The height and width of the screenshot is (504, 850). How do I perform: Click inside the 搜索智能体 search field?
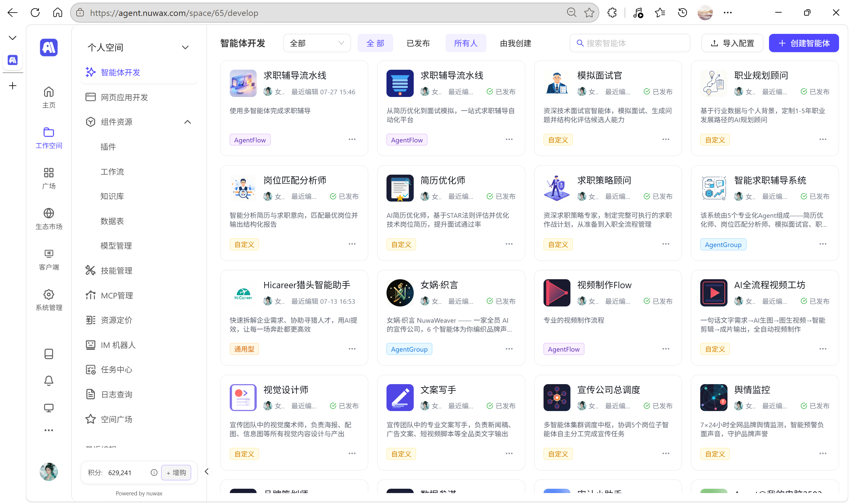[630, 43]
